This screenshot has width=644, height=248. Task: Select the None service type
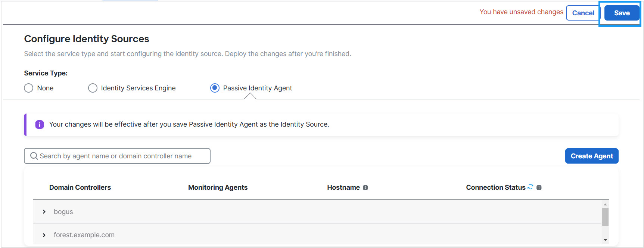28,88
